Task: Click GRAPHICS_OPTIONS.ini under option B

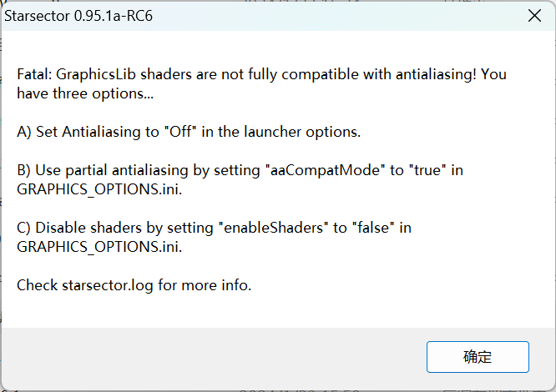Action: 98,189
